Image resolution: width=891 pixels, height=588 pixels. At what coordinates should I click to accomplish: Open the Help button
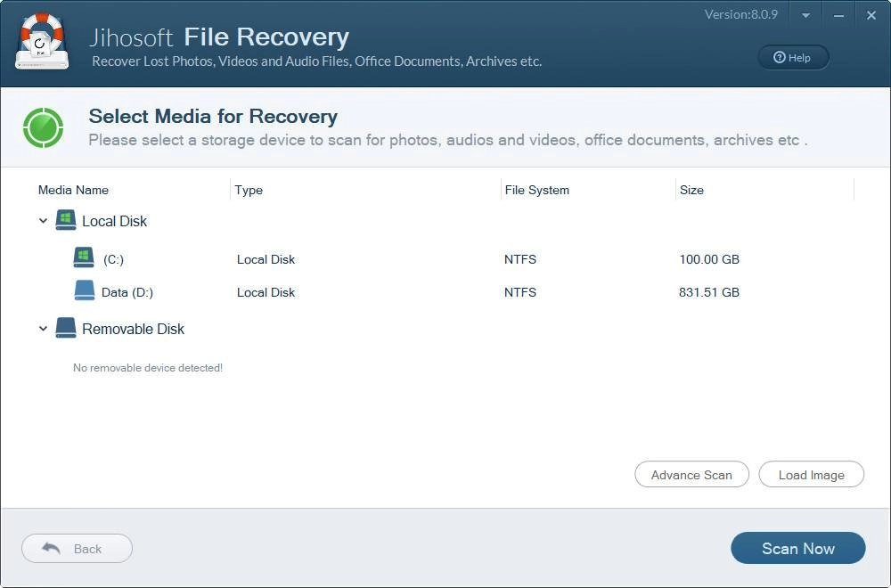[x=793, y=57]
